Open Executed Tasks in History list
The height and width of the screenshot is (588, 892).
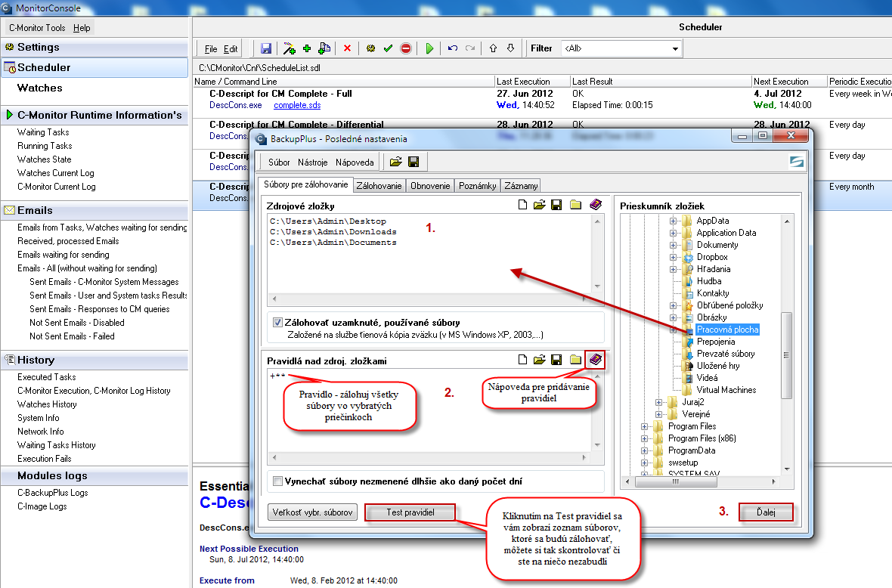tap(47, 377)
